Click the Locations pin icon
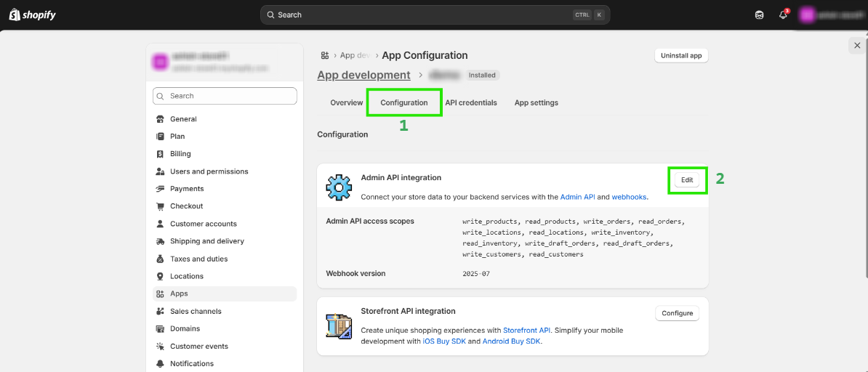The height and width of the screenshot is (372, 868). (160, 276)
